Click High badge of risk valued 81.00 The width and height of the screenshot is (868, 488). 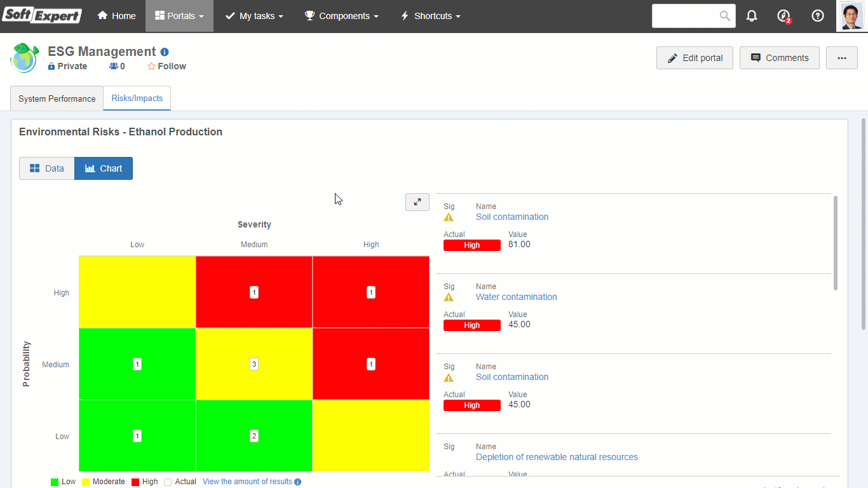(x=472, y=245)
